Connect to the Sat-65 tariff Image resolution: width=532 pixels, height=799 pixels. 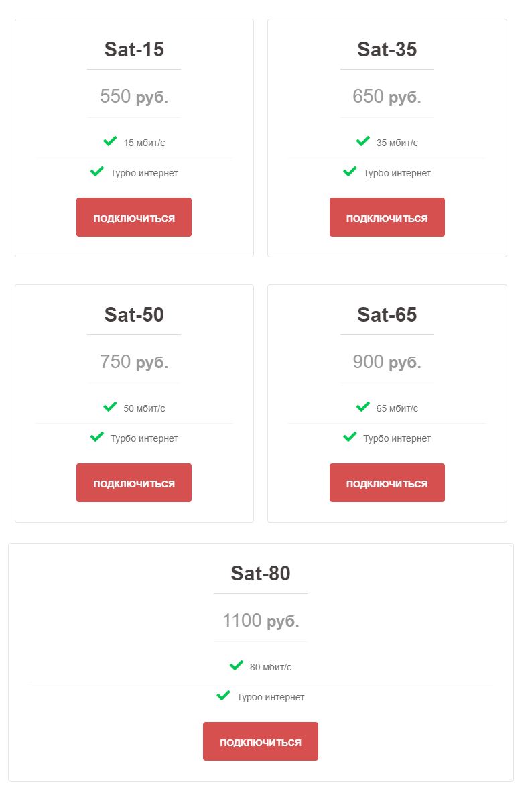(x=387, y=483)
